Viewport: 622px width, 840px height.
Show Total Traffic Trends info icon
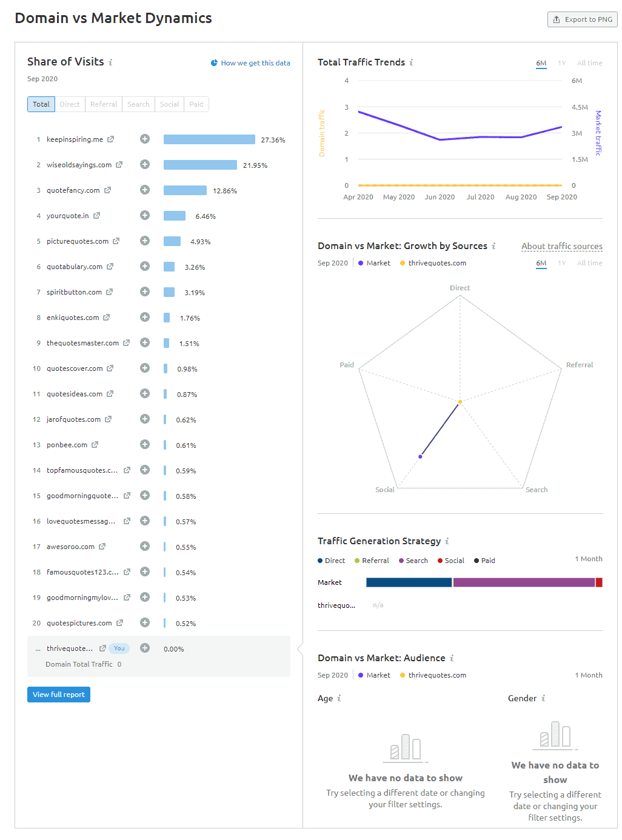click(x=411, y=62)
